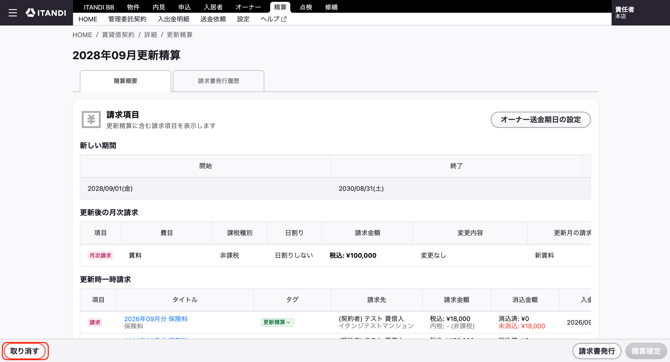Image resolution: width=670 pixels, height=362 pixels.
Task: Open the 更新精算 tag dropdown
Action: pyautogui.click(x=277, y=322)
